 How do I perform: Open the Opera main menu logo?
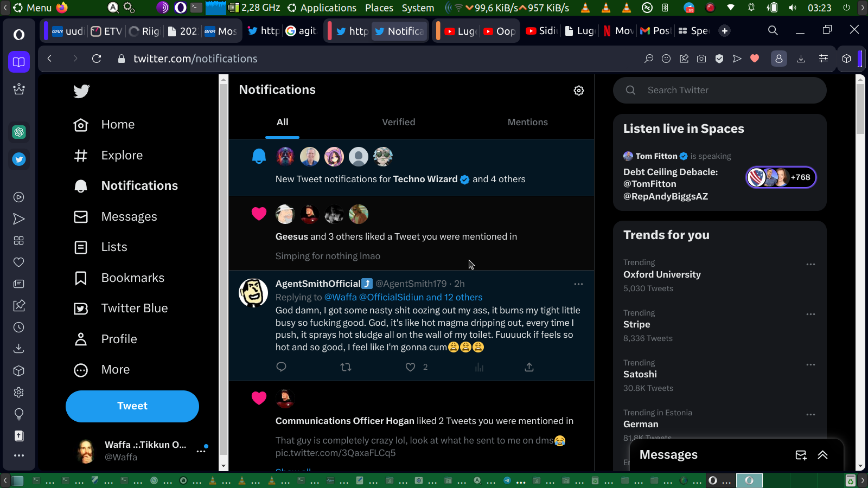click(x=19, y=35)
